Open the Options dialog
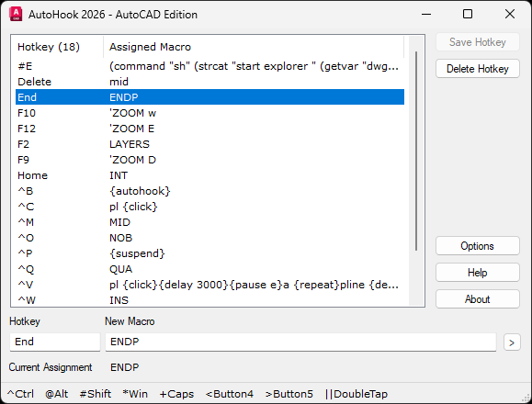 478,246
